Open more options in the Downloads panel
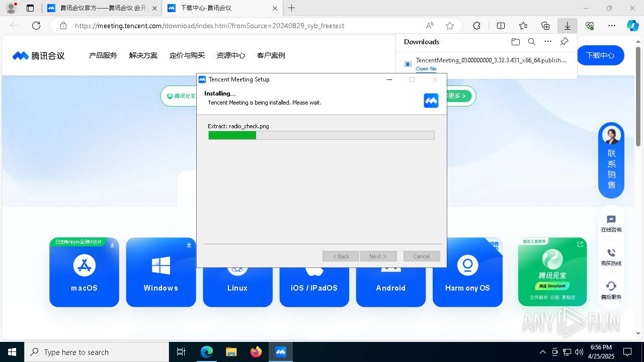644x362 pixels. pyautogui.click(x=548, y=42)
